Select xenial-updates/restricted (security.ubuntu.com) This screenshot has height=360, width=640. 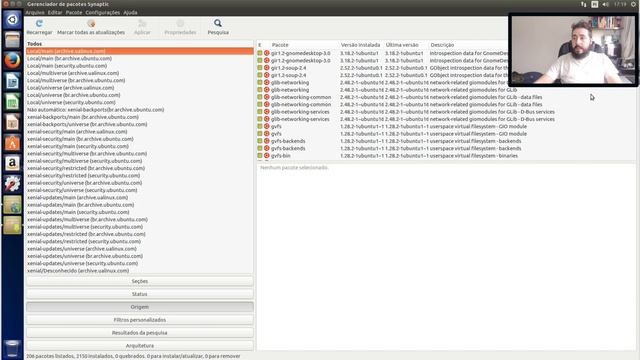tap(140, 242)
